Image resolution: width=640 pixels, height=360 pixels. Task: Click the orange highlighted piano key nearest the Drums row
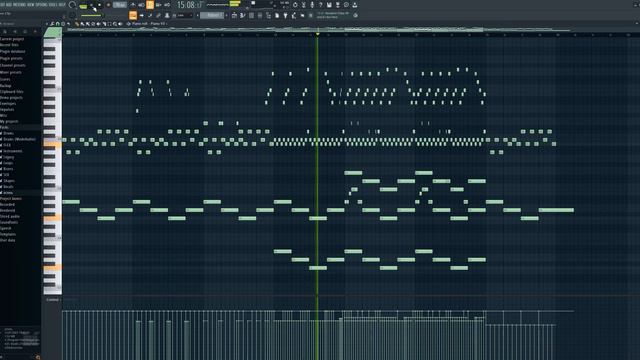(52, 144)
